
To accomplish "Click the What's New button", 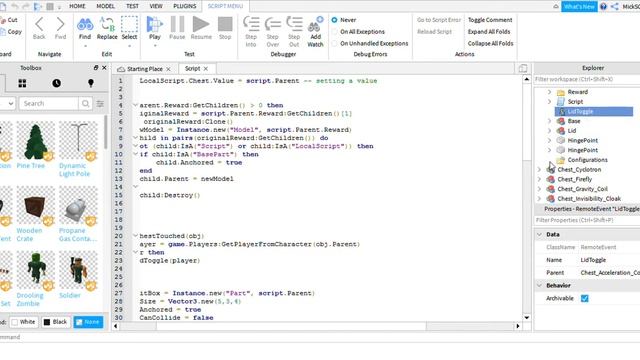I will tap(579, 7).
